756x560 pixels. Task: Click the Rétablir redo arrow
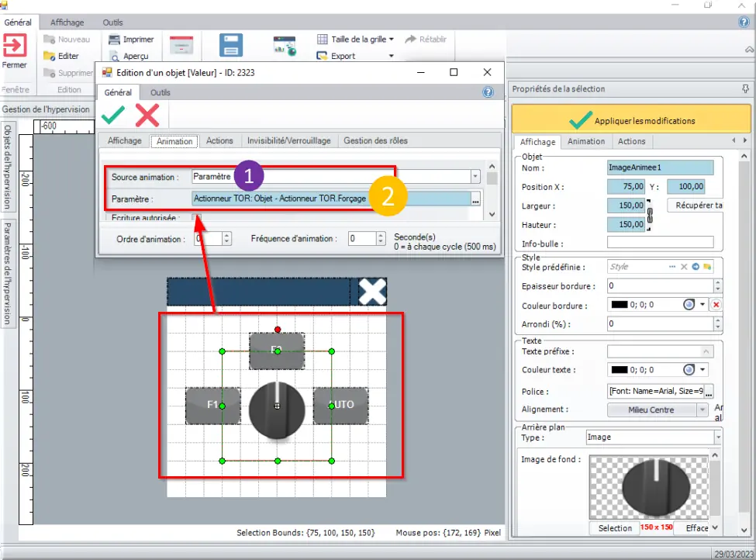(426, 39)
